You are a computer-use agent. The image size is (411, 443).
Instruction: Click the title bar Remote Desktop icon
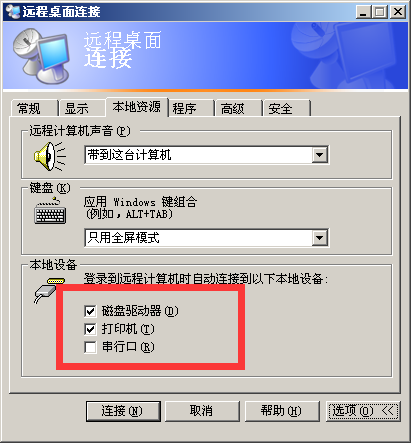(13, 11)
